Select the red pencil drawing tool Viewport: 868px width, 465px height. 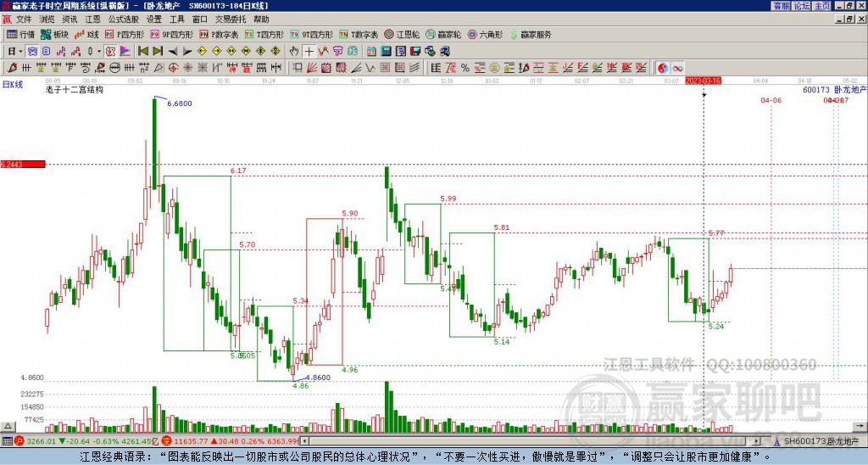tap(11, 68)
